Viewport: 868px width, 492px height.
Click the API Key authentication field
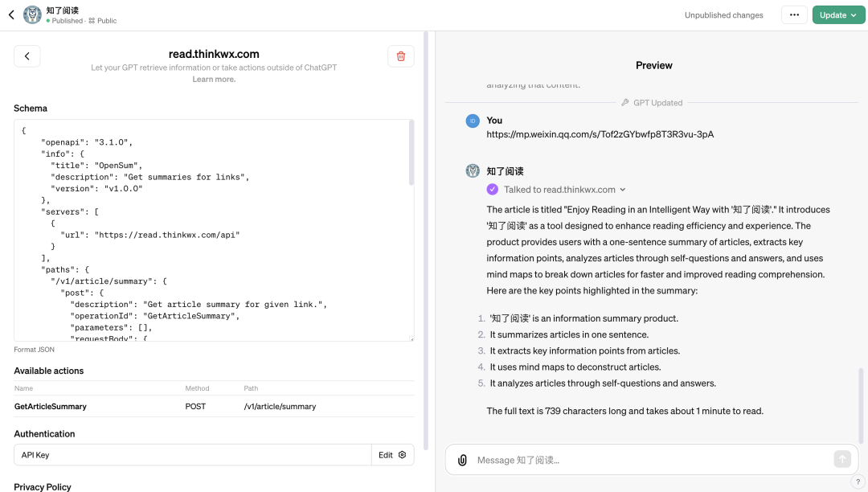(193, 455)
